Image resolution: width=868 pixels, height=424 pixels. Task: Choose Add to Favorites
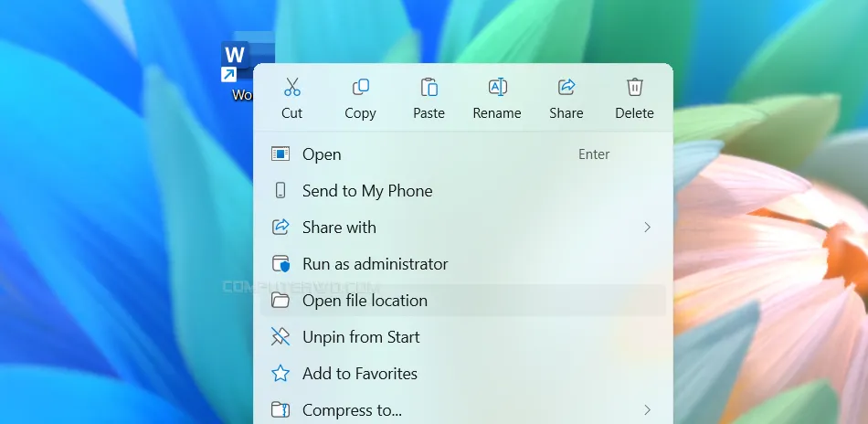point(463,373)
